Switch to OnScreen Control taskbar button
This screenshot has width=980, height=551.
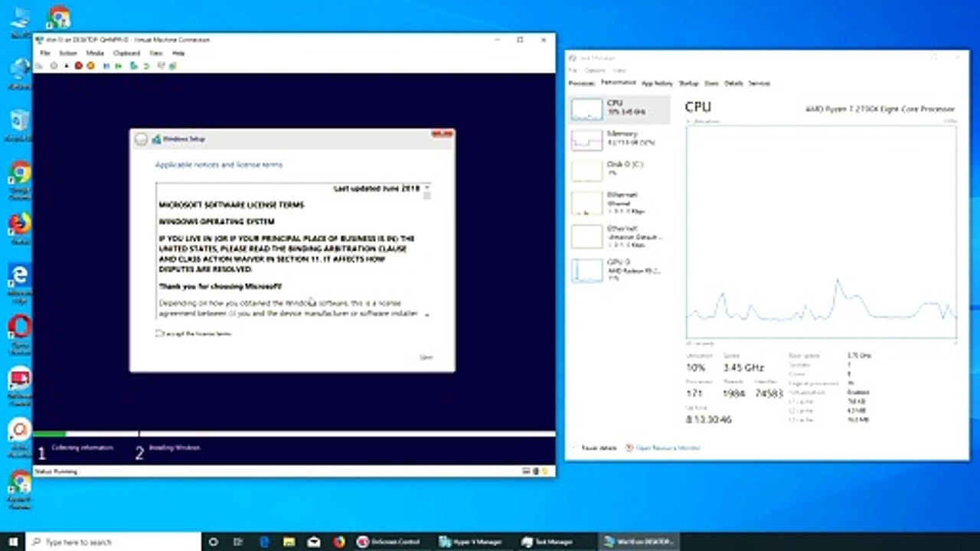tap(390, 541)
